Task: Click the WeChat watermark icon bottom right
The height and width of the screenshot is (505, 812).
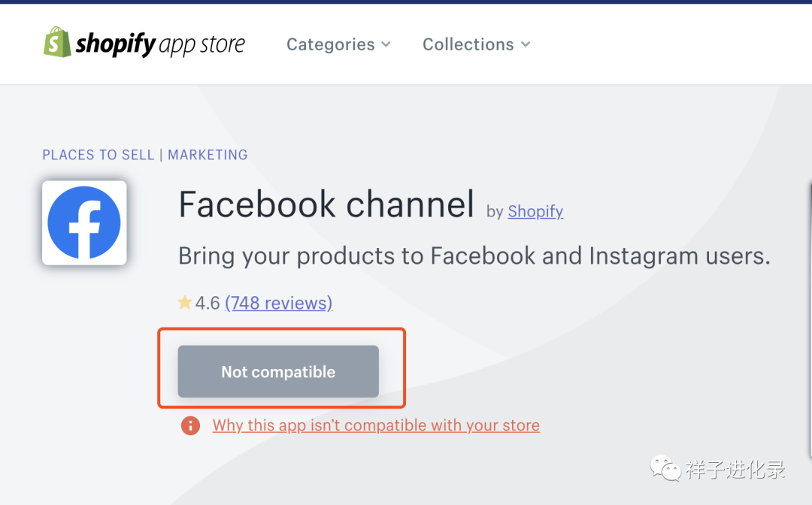Action: coord(665,468)
